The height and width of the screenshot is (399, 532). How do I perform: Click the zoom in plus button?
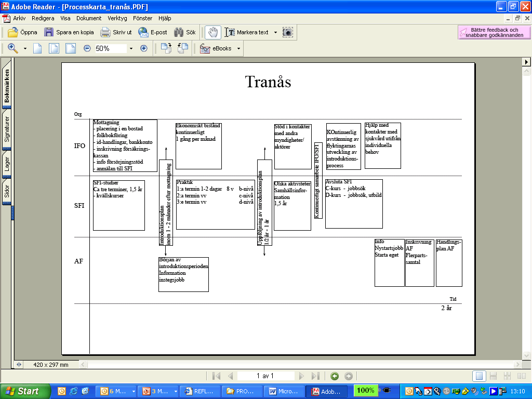pos(144,48)
